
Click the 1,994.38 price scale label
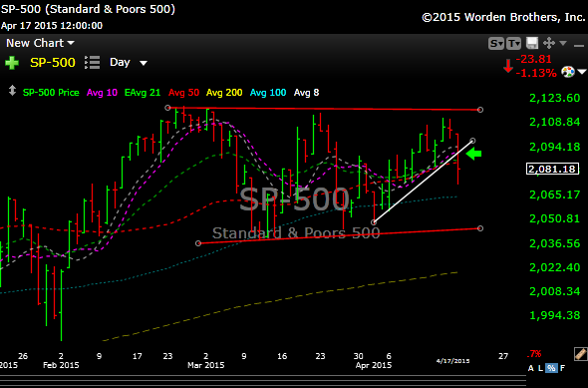coord(555,315)
